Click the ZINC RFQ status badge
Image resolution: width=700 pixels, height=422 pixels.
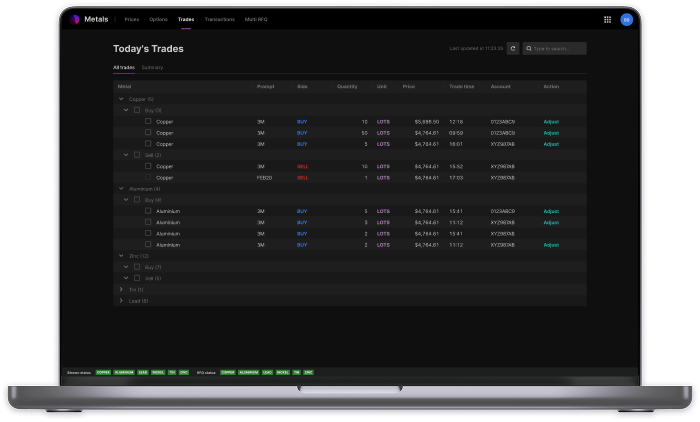click(309, 370)
